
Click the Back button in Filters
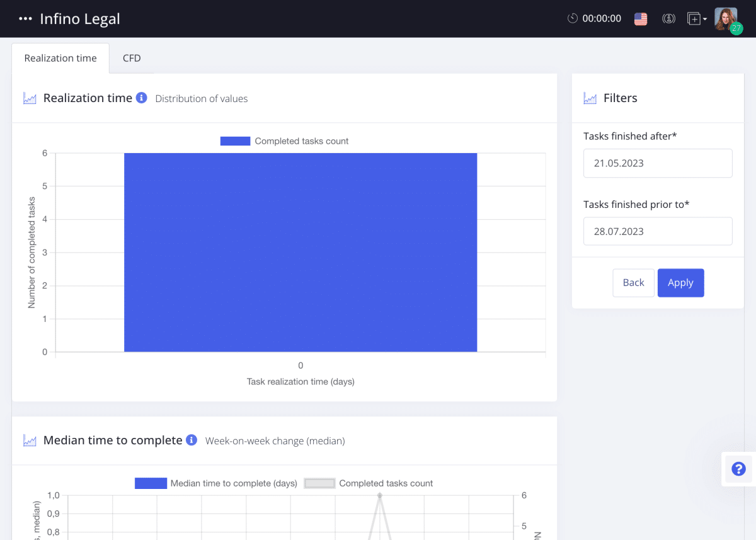(x=633, y=282)
